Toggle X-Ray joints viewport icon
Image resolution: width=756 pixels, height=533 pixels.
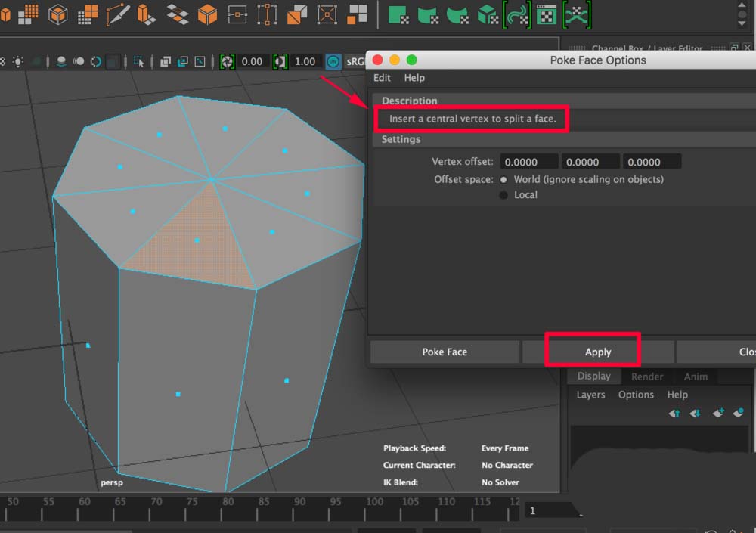pyautogui.click(x=200, y=61)
